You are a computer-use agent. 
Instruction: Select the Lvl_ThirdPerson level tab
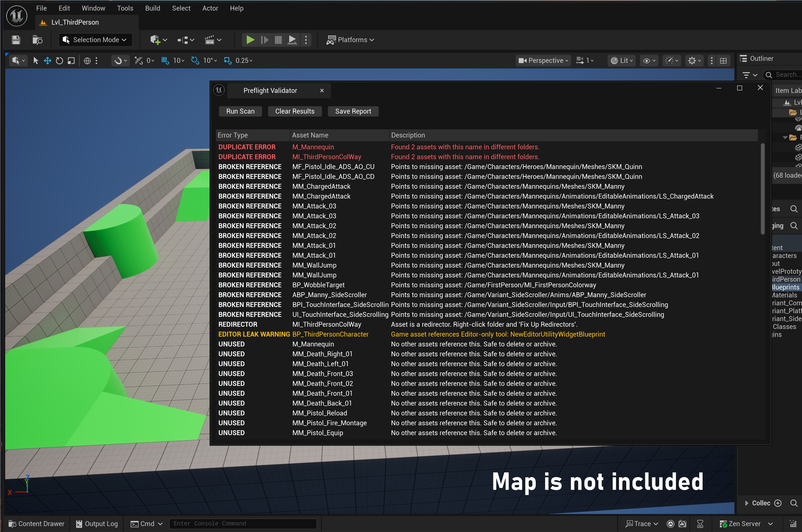click(x=87, y=23)
